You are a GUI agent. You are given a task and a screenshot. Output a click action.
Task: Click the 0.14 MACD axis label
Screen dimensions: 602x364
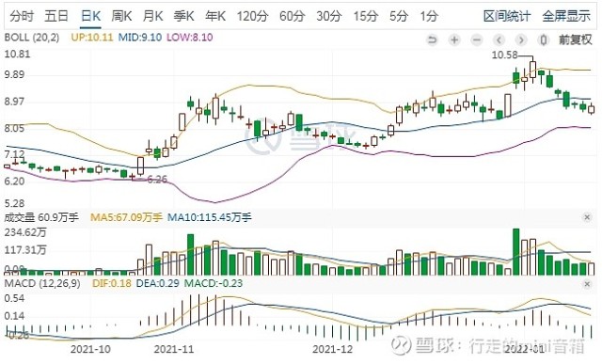[15, 316]
